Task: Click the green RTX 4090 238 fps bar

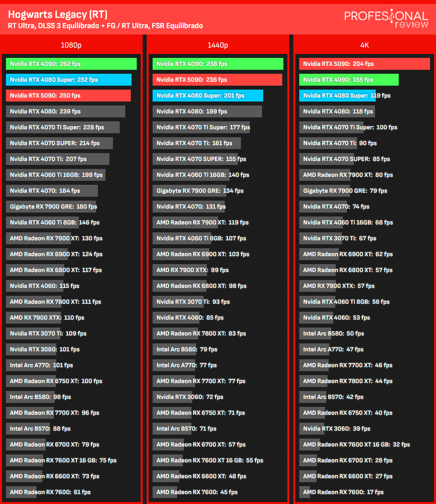Action: tap(218, 64)
